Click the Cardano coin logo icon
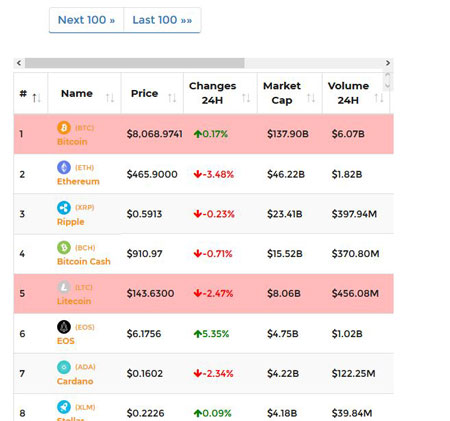This screenshot has width=450, height=421. [x=64, y=367]
